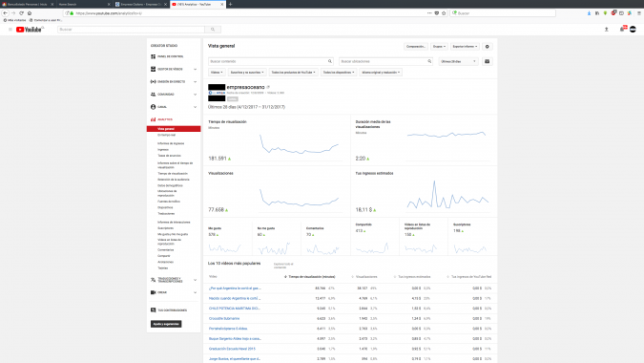Click the browser home button
The height and width of the screenshot is (363, 644).
[30, 13]
